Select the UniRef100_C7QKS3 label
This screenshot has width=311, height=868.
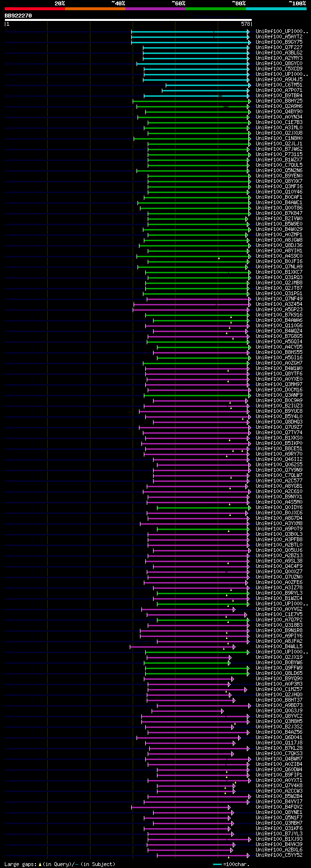point(279,754)
